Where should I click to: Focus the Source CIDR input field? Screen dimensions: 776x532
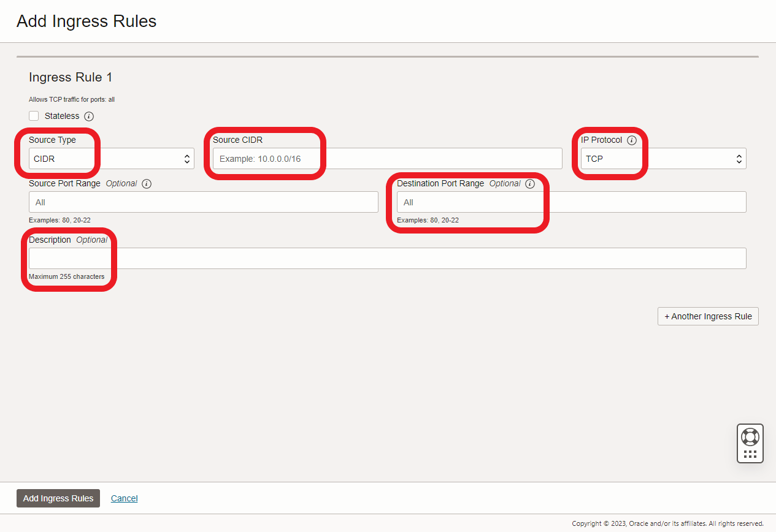coord(387,159)
